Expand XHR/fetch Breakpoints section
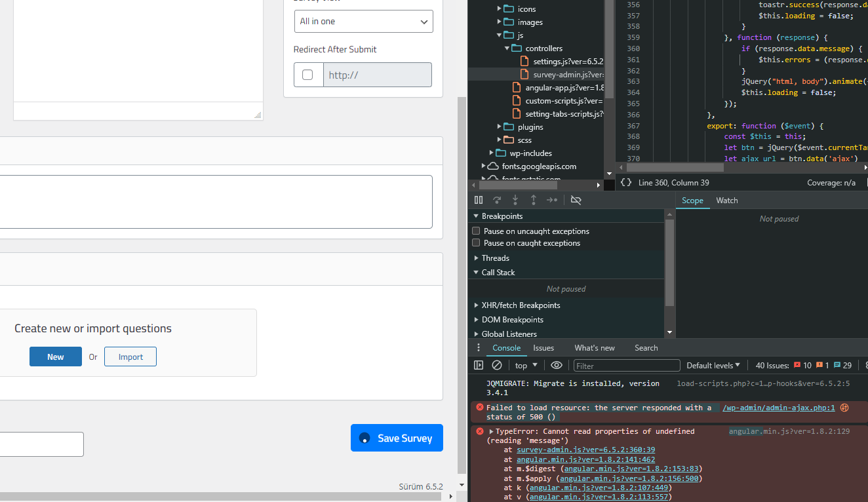Screen dimensions: 868x502 tap(476, 305)
